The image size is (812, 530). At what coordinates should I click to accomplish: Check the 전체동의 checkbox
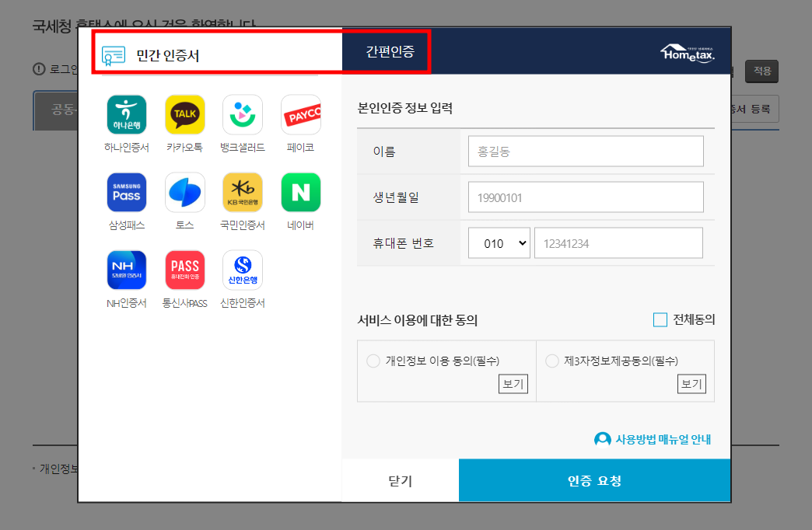click(x=660, y=320)
